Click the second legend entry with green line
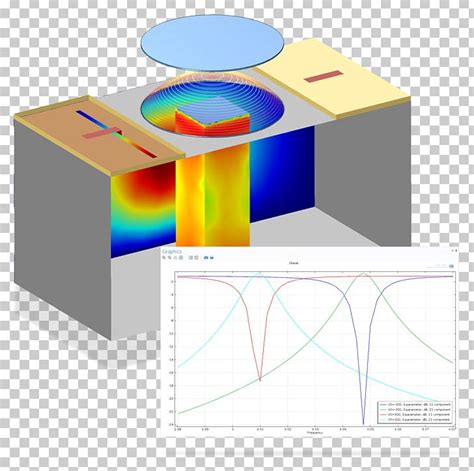This screenshot has width=474, height=471. coord(415,409)
